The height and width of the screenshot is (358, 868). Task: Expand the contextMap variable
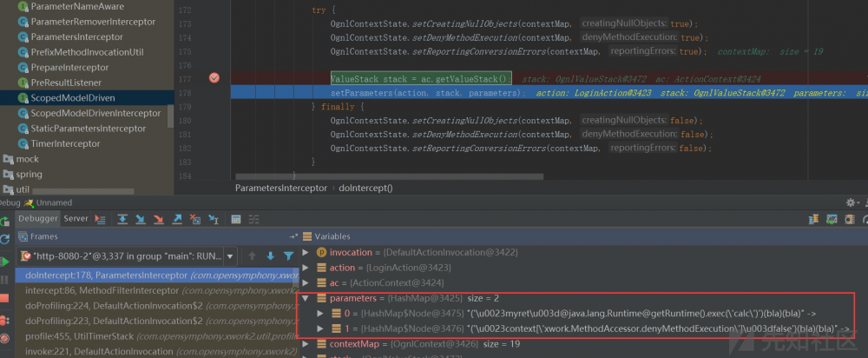coord(306,344)
